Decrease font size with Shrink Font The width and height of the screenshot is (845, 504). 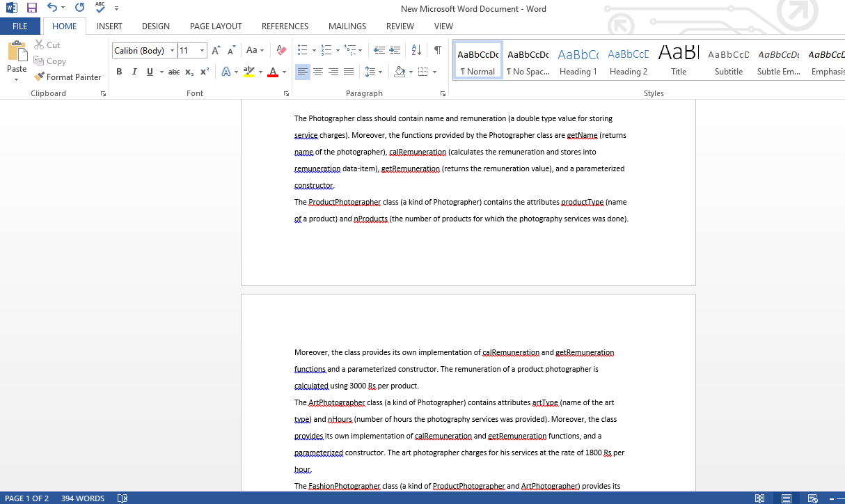click(x=231, y=51)
